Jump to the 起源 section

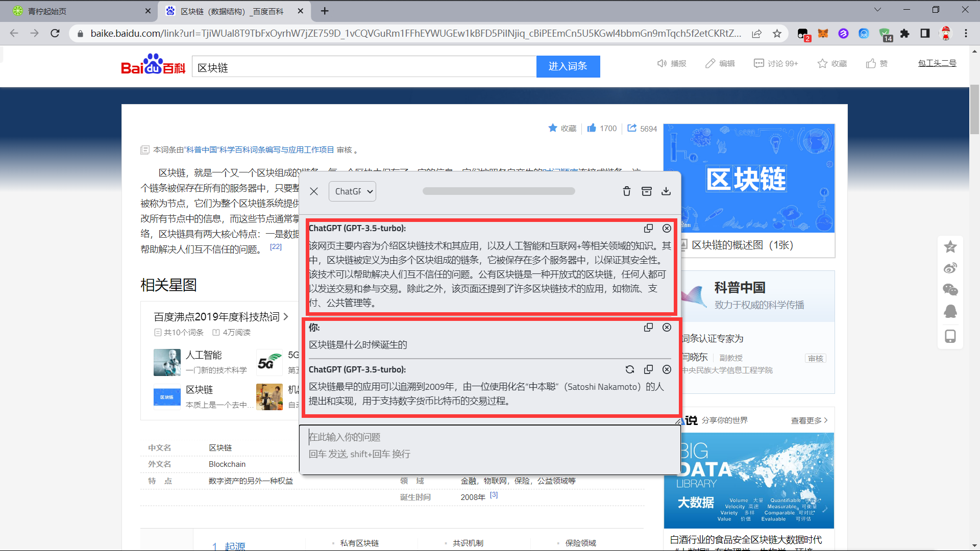coord(234,546)
